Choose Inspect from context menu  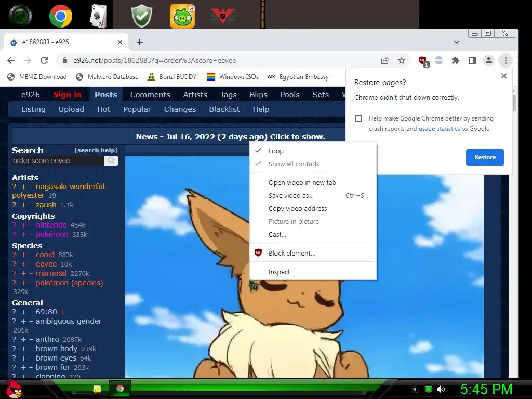pos(313,272)
